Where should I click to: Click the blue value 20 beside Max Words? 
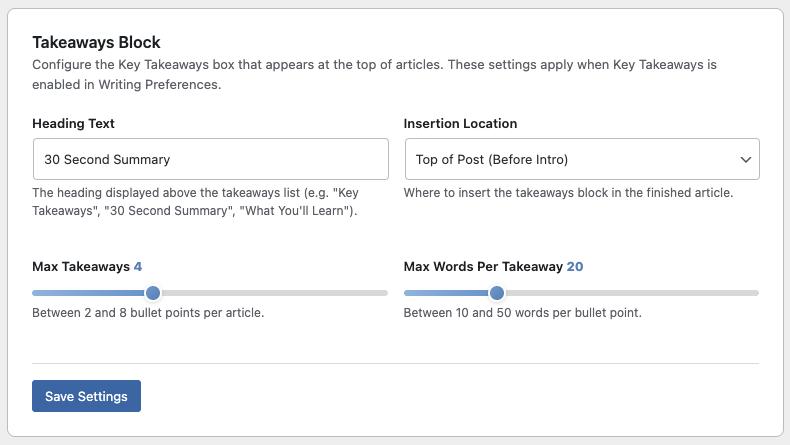(575, 267)
